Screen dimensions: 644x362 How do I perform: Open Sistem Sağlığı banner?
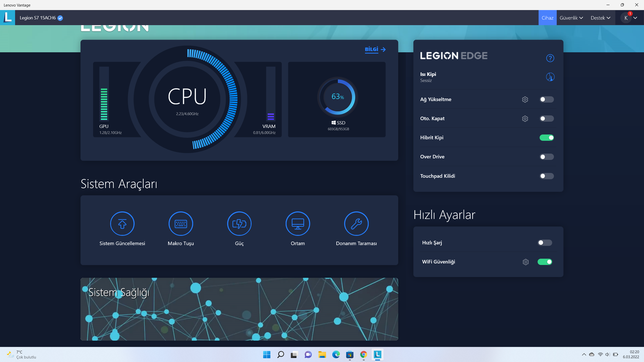tap(239, 309)
